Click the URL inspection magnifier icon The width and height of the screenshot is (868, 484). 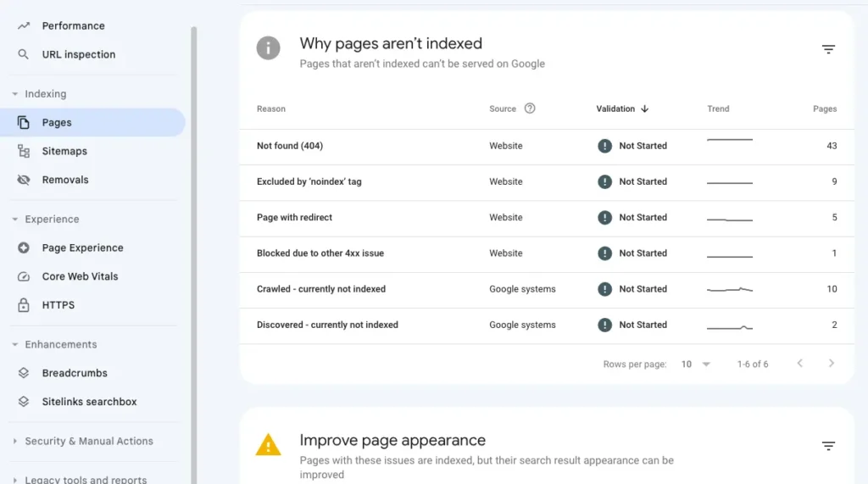23,54
